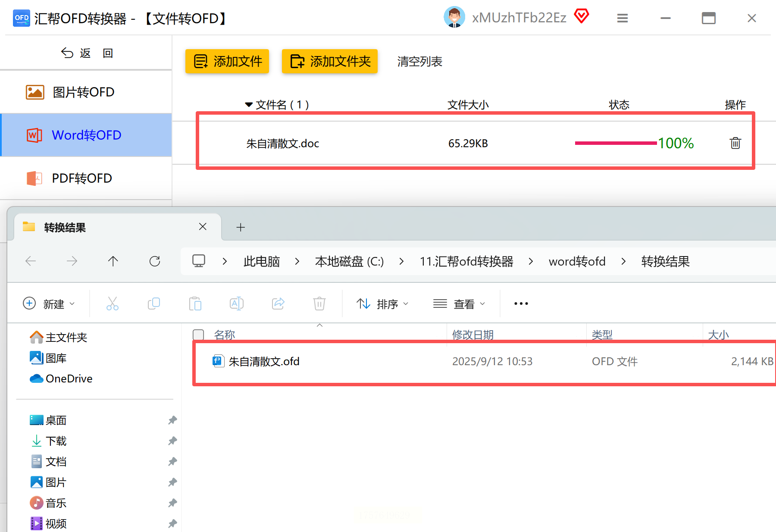Click the red 100% progress bar

tap(616, 143)
